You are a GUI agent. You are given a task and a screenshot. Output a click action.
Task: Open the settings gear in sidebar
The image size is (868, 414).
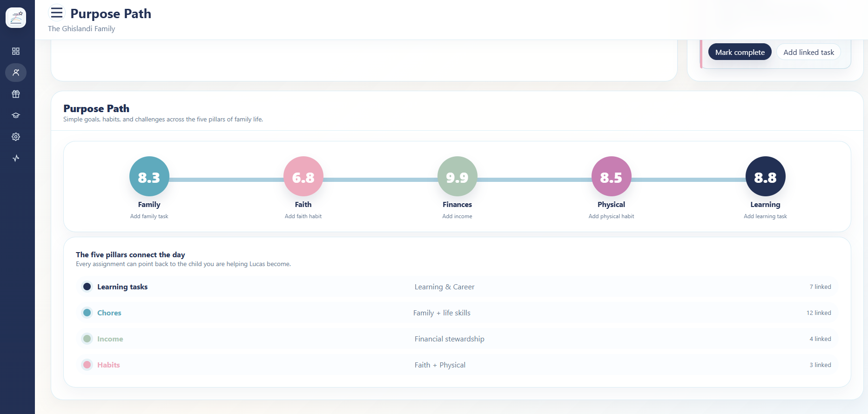click(x=16, y=137)
